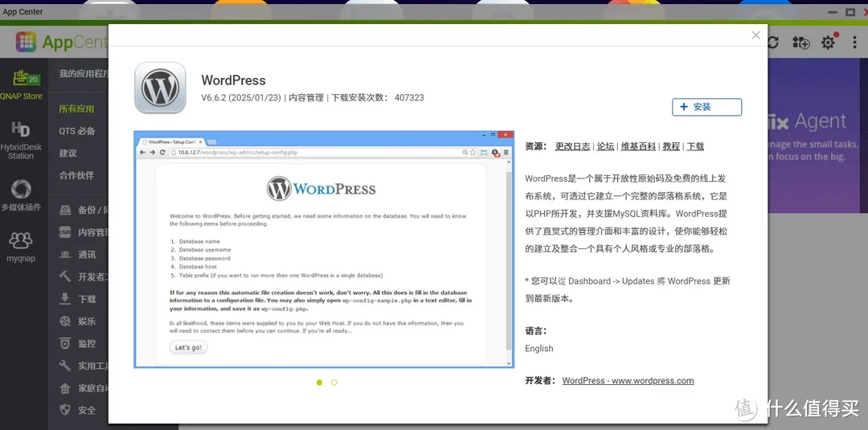Install WordPress with the 安装 button
Viewport: 868px width, 430px height.
706,107
